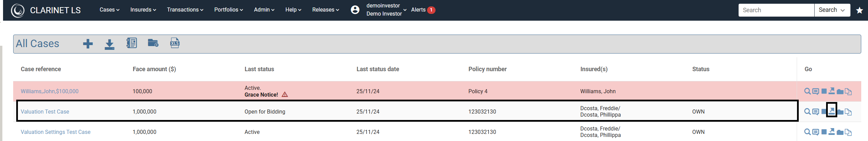Open the Williams,John,$100,000 case link
The image size is (868, 141).
tap(50, 91)
